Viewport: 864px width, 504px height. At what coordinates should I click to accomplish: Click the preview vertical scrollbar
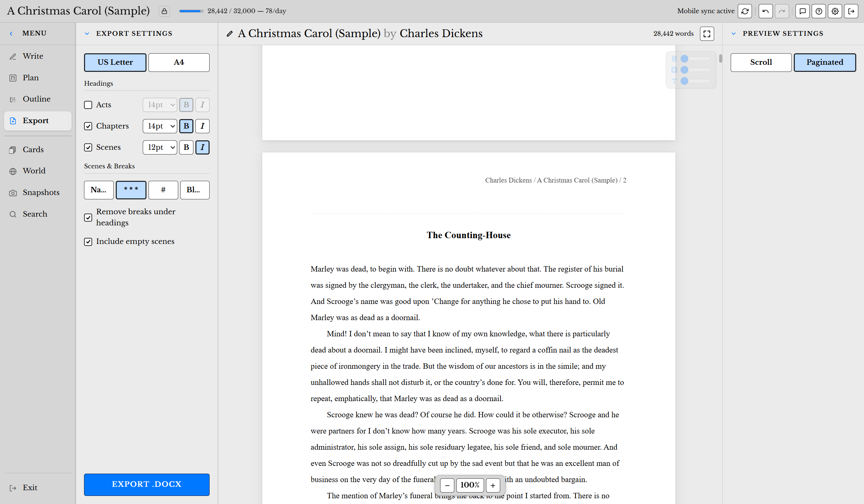[x=720, y=59]
